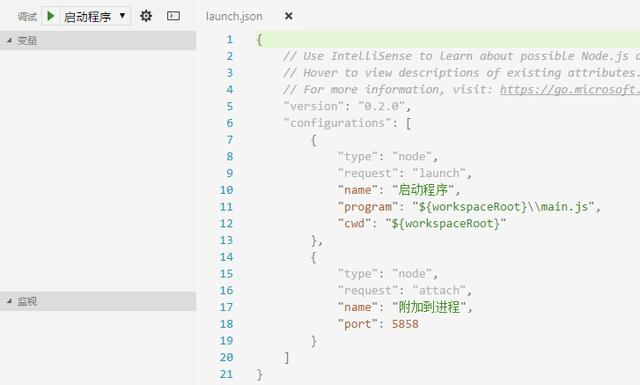Open the go.microsoft link in comment
The image size is (640, 385).
click(570, 89)
